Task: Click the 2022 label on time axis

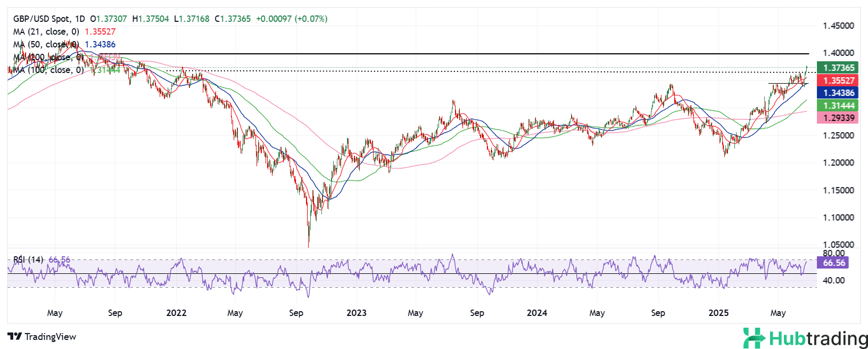Action: click(x=176, y=313)
